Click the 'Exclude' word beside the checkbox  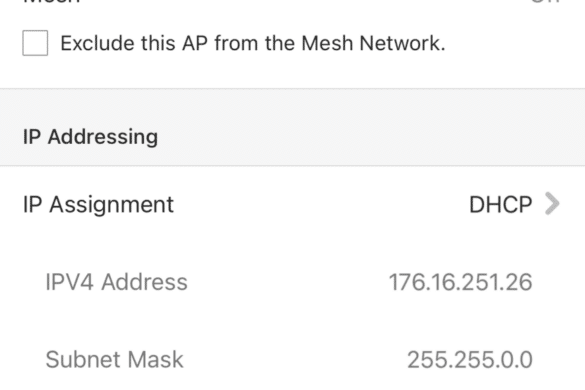point(98,43)
